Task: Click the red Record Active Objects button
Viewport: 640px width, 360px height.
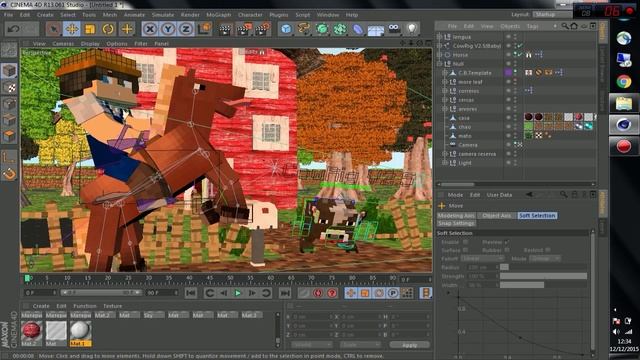Action: coord(318,293)
